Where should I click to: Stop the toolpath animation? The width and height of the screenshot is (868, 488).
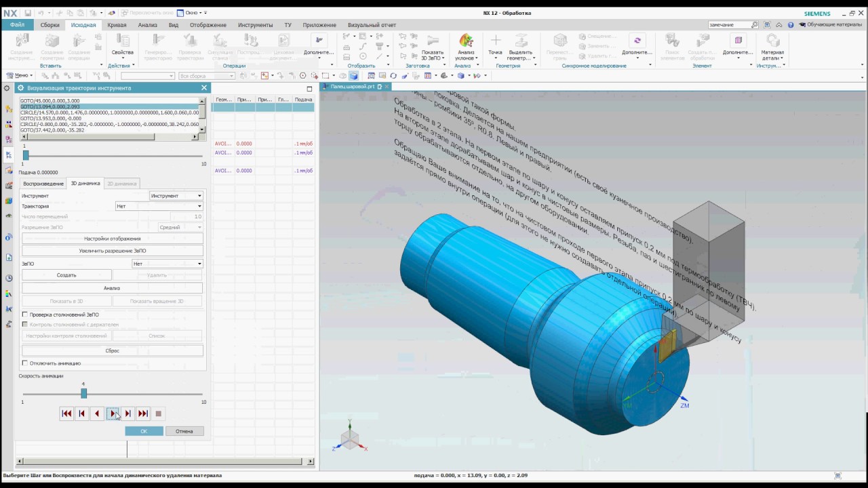point(159,413)
